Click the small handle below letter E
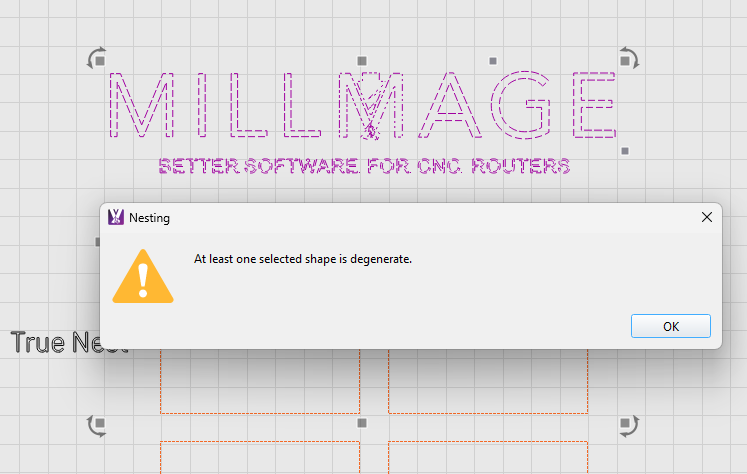Screen dimensions: 747x474 [625, 151]
